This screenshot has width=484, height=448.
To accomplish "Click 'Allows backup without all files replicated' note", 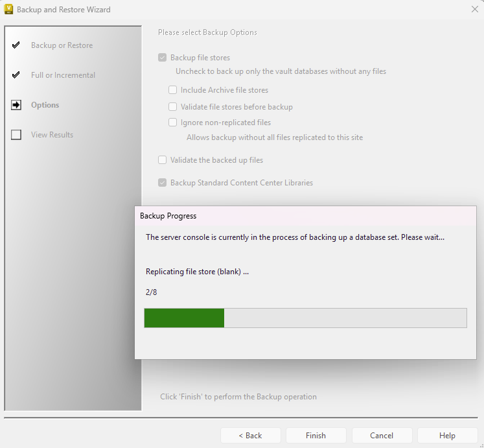I will [x=275, y=137].
